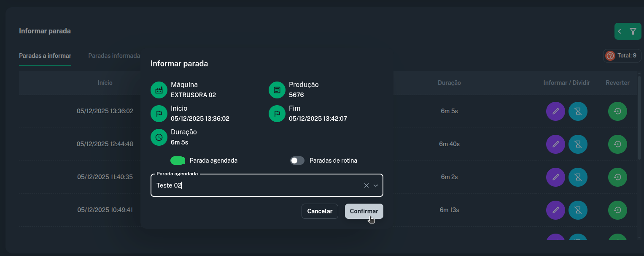Switch to Paradas informada tab
This screenshot has width=644, height=256.
pos(114,55)
